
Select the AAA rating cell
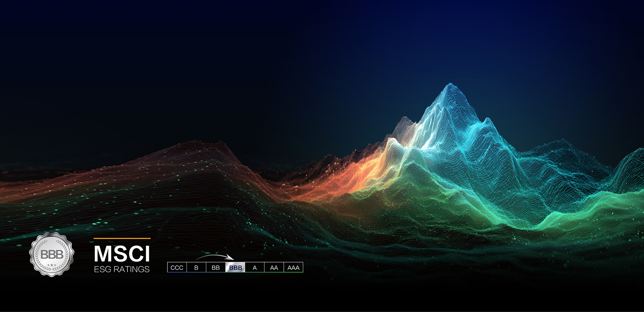[293, 268]
